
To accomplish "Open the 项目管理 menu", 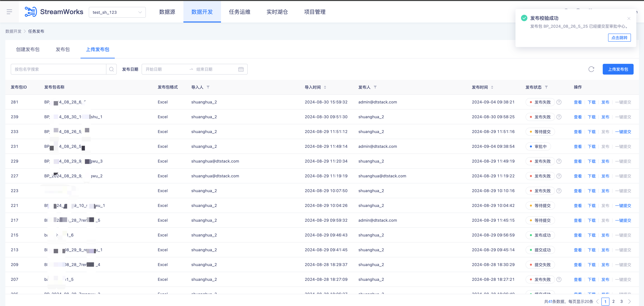I will click(x=315, y=12).
